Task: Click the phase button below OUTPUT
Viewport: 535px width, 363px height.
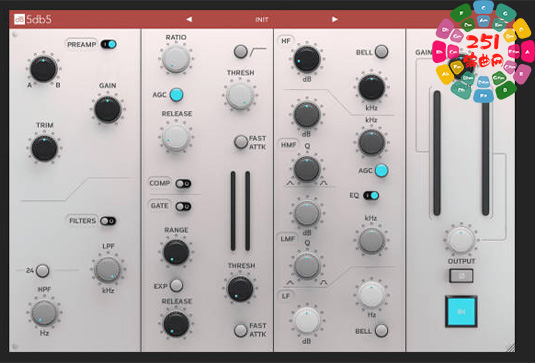Action: [x=461, y=276]
